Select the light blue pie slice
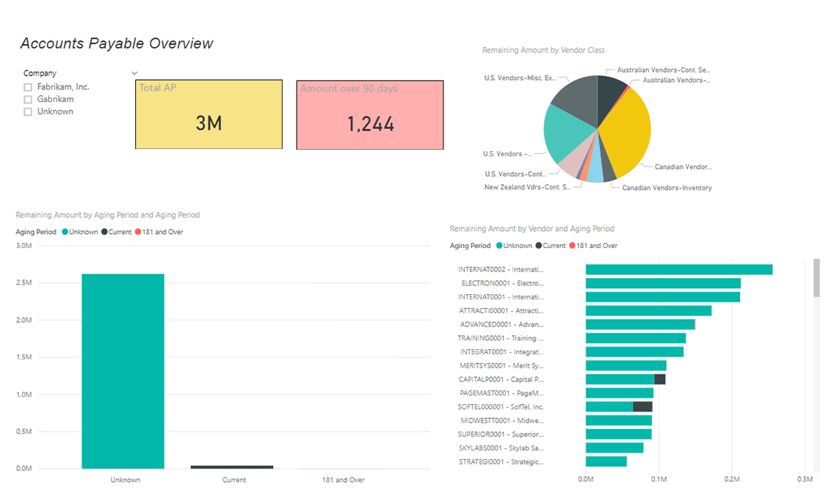 pos(596,168)
